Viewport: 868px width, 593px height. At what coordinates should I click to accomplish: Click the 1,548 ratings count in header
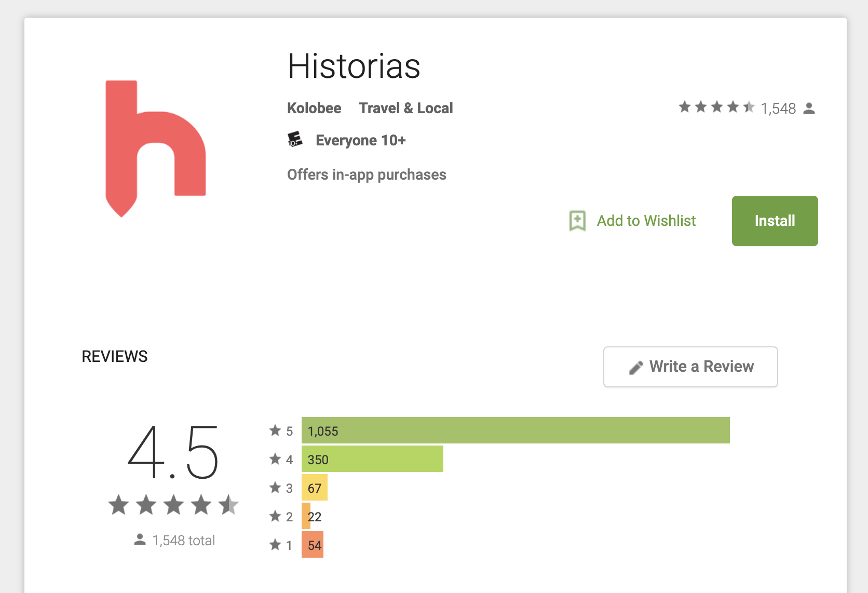tap(778, 109)
